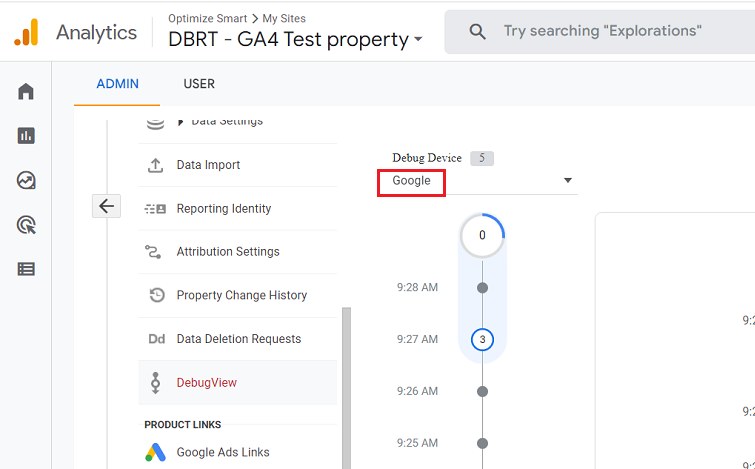Click the Analytics product name text

coord(96,33)
